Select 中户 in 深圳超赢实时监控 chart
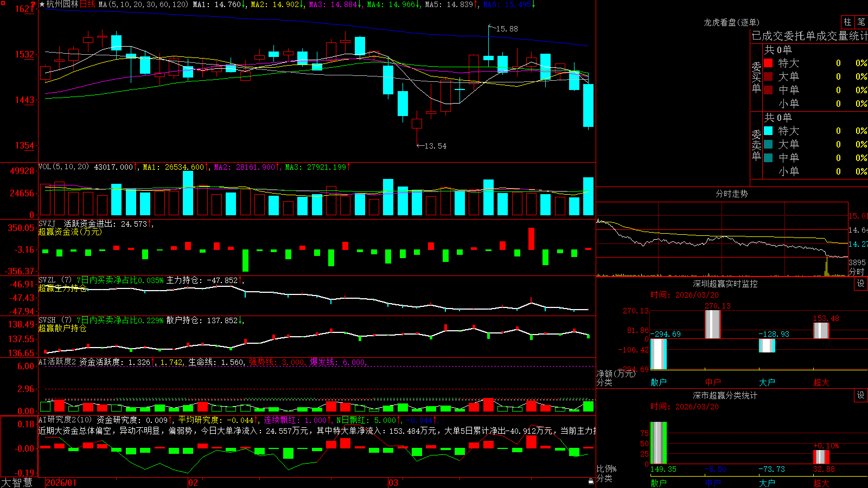The width and height of the screenshot is (868, 488). pyautogui.click(x=713, y=382)
